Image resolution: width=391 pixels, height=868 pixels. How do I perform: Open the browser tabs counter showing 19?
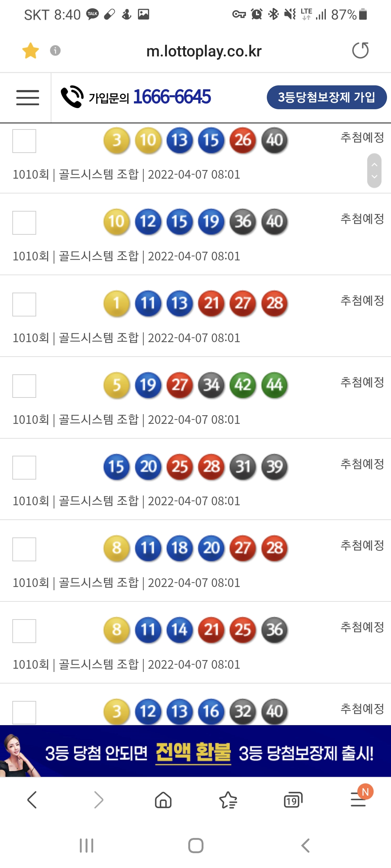293,800
